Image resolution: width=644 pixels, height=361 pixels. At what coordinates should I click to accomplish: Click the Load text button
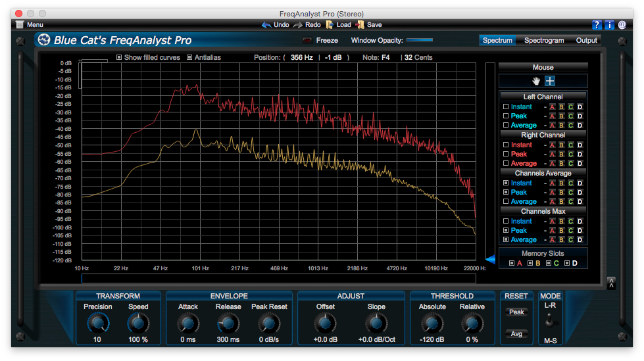coord(344,24)
